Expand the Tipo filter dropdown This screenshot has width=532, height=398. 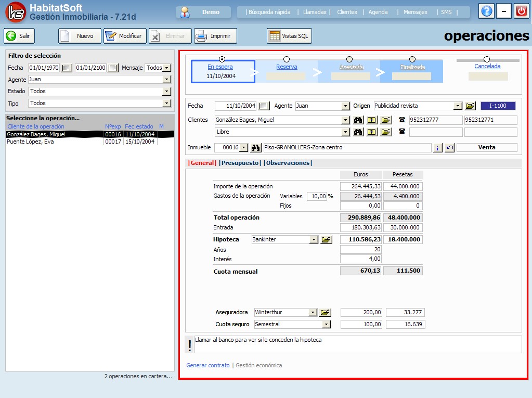coord(166,103)
